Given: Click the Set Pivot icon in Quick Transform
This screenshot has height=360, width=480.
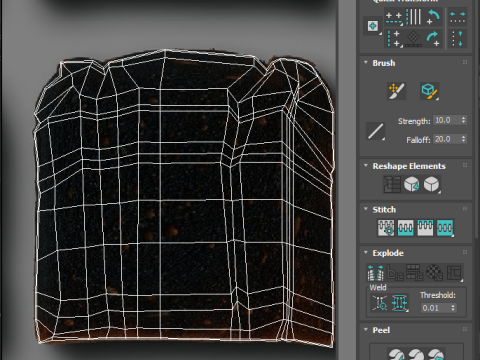Looking at the screenshot, I should [373, 26].
